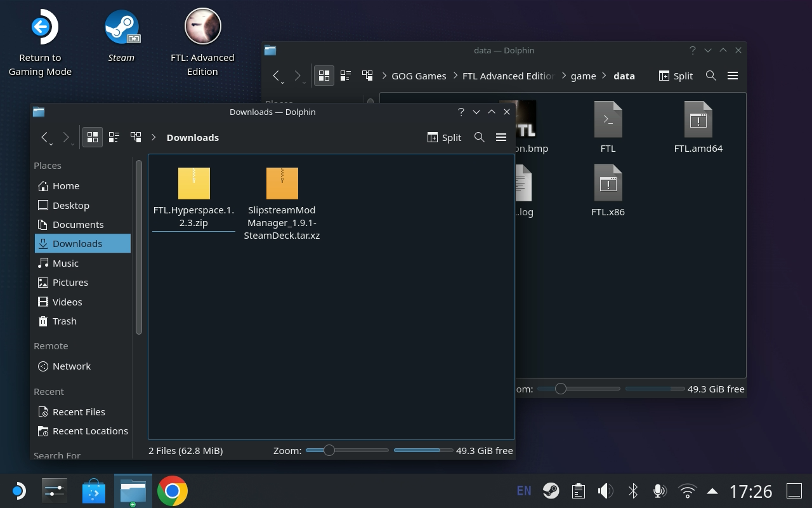Image resolution: width=812 pixels, height=508 pixels.
Task: Click game breadcrumb in data window
Action: pos(583,76)
